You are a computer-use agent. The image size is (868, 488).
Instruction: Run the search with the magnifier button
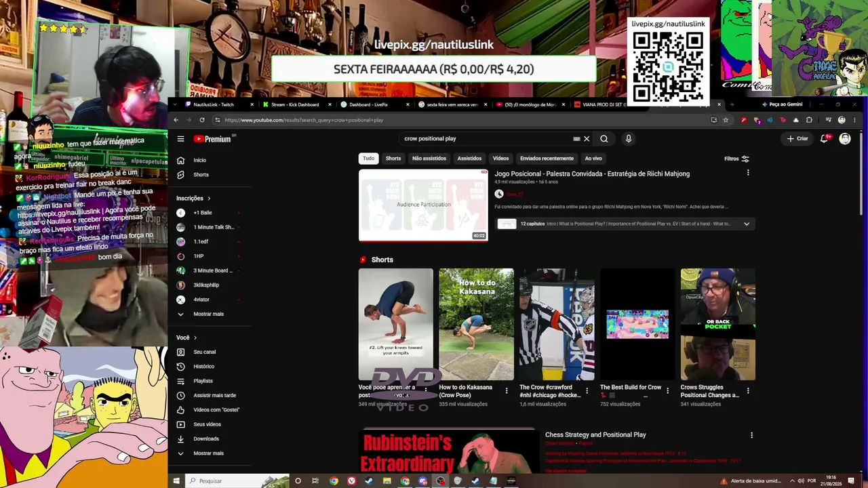[604, 139]
